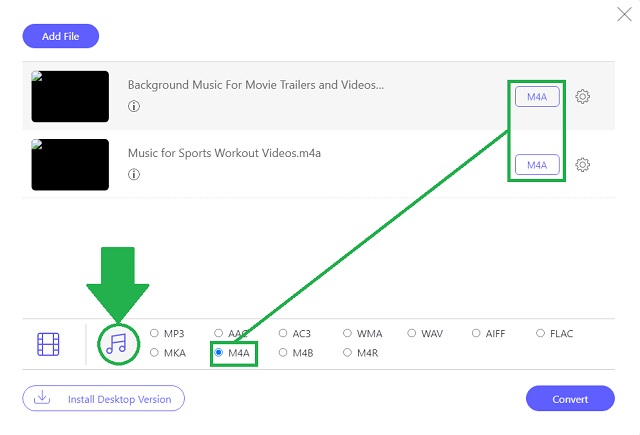Open settings gear for Sports Workout file
Viewport: 640px width, 435px height.
coord(582,165)
